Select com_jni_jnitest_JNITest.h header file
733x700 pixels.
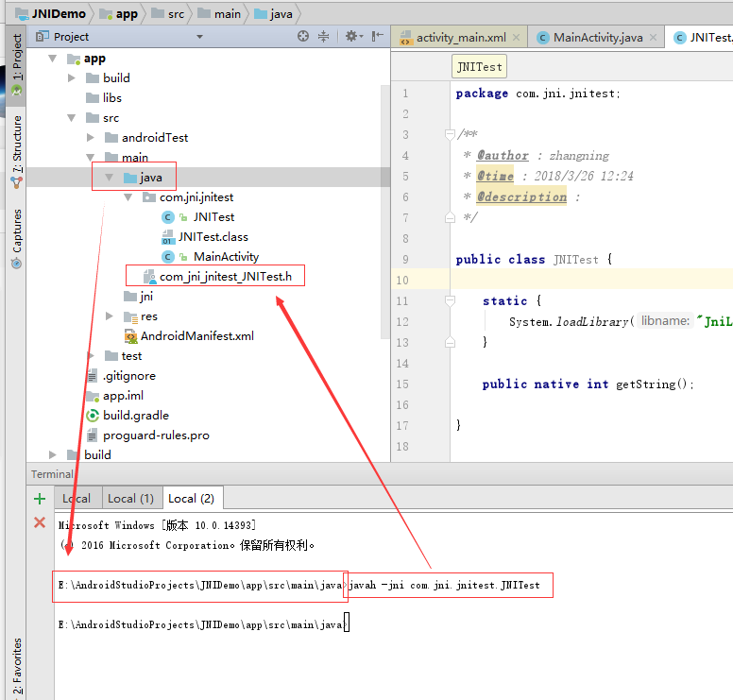click(217, 277)
